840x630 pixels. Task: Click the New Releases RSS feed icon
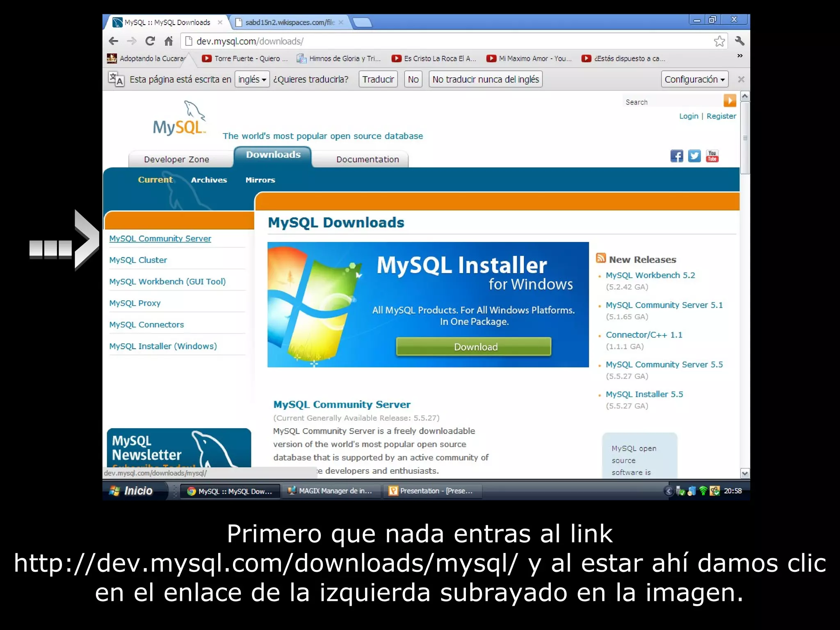pyautogui.click(x=601, y=258)
